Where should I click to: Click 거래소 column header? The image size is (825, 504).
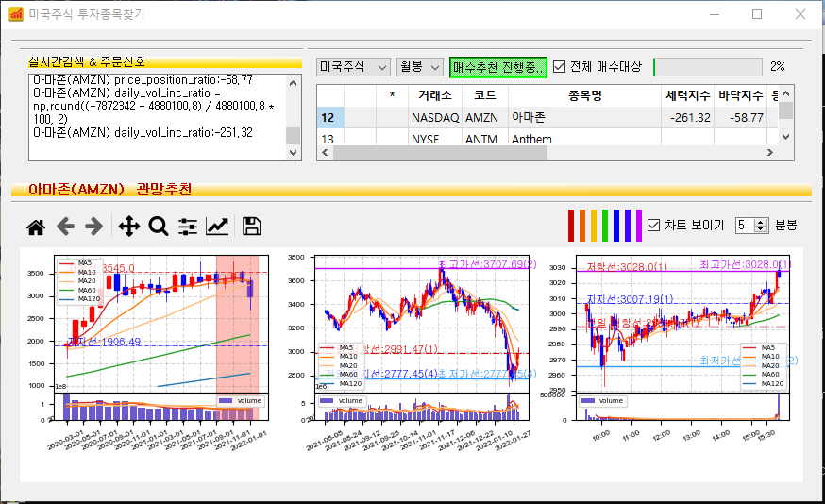435,95
